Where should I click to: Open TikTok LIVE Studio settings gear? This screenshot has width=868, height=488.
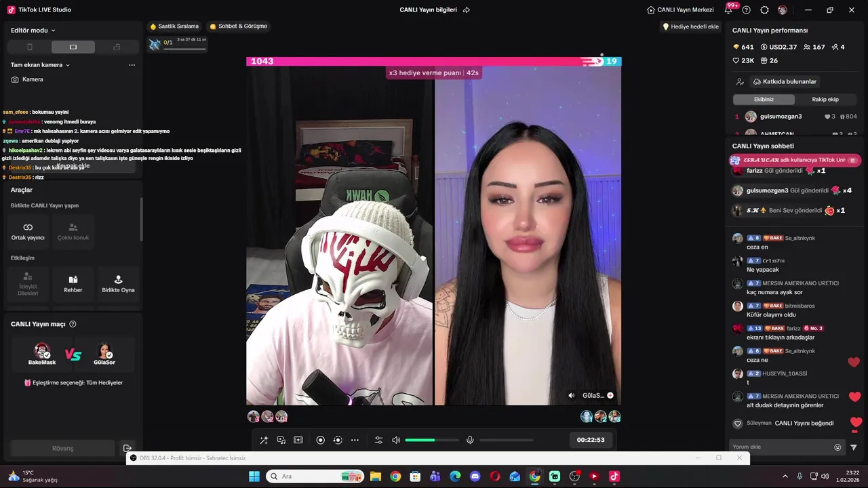tap(764, 10)
